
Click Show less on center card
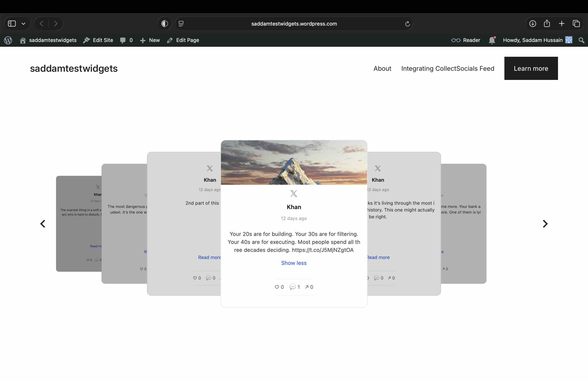[x=294, y=263]
